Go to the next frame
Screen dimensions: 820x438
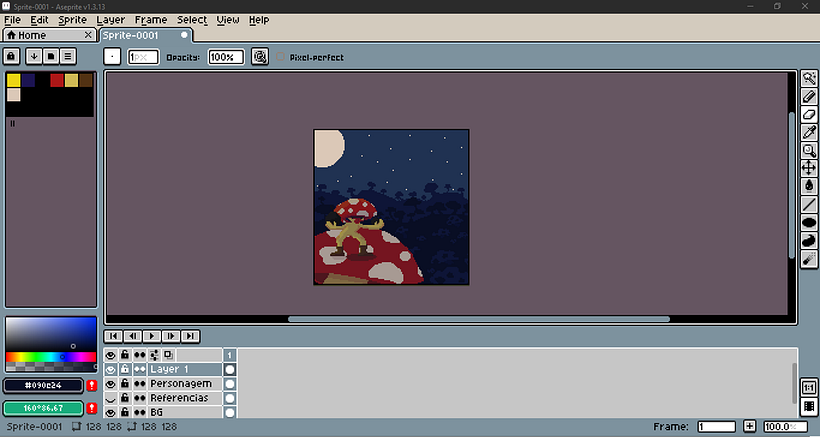[170, 336]
